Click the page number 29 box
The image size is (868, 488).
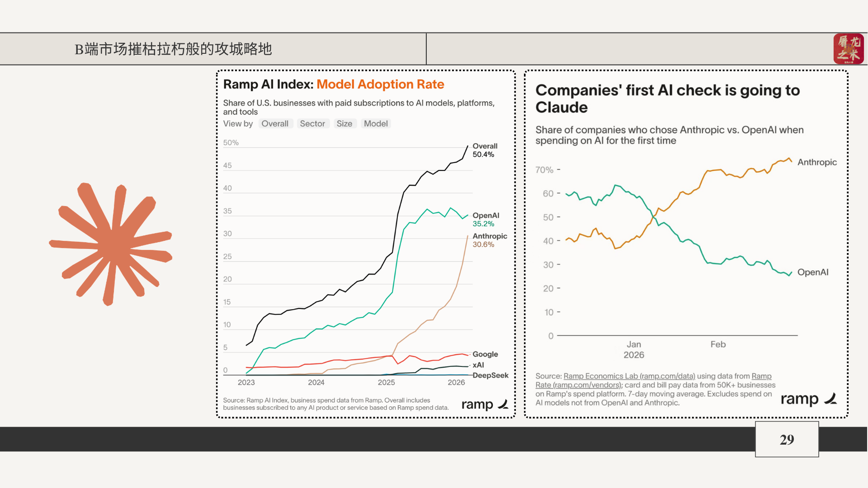coord(787,439)
